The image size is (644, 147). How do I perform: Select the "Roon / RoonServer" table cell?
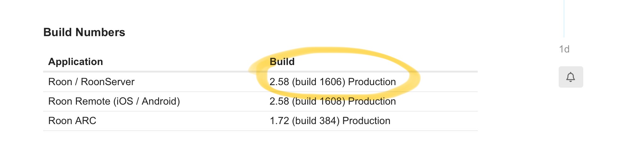pyautogui.click(x=91, y=82)
